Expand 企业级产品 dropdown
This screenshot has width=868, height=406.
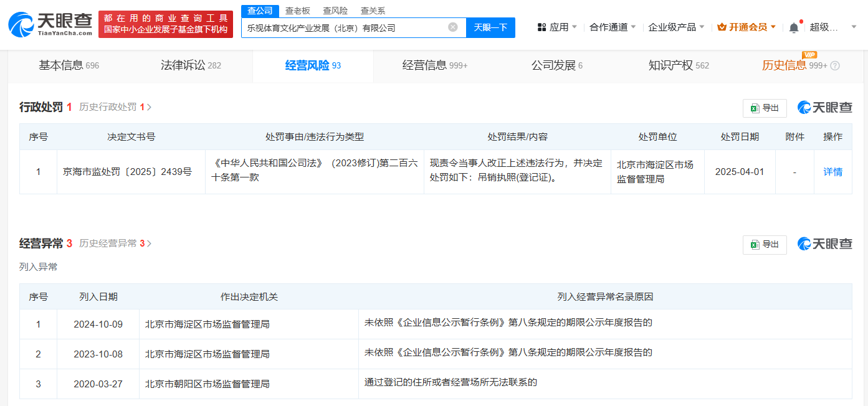pos(676,27)
